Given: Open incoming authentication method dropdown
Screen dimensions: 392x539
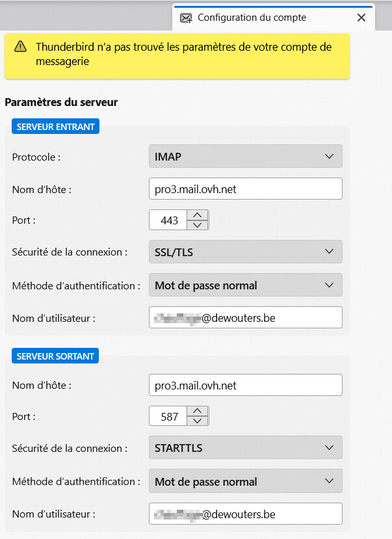Looking at the screenshot, I should click(x=246, y=285).
